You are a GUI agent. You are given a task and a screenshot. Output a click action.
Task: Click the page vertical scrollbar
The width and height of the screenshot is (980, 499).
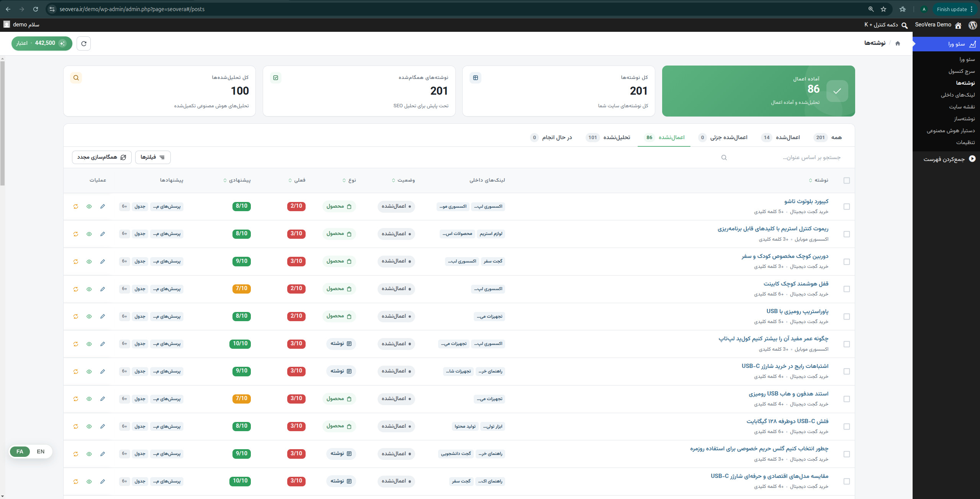pyautogui.click(x=3, y=123)
